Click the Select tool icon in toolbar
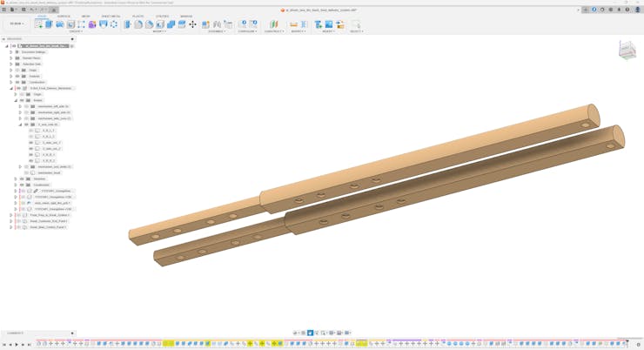Viewport: 644px width, 350px height. 355,24
